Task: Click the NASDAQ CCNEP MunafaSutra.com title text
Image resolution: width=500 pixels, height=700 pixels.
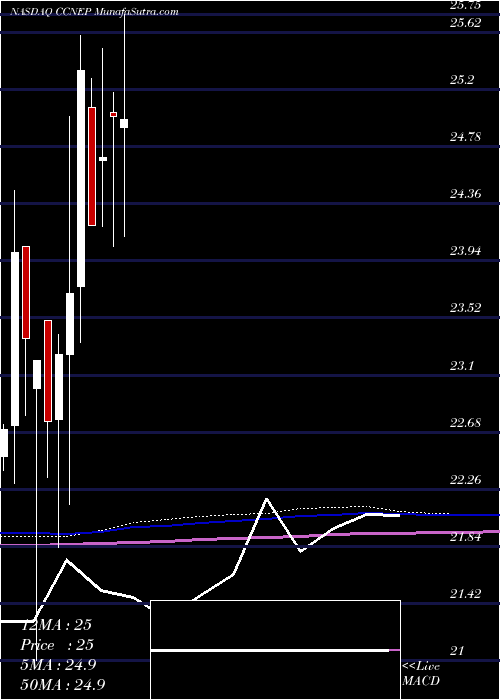Action: pos(93,12)
